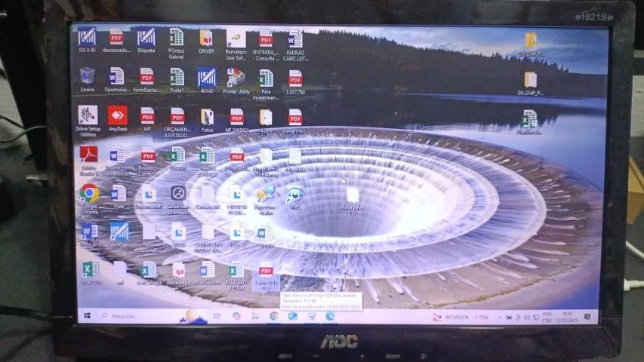The height and width of the screenshot is (362, 644).
Task: Open the 'disktenha.c...' PDF
Action: click(x=295, y=121)
